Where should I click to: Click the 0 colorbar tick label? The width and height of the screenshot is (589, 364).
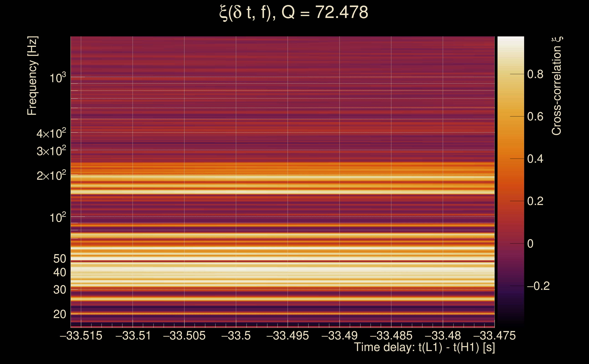coord(530,244)
